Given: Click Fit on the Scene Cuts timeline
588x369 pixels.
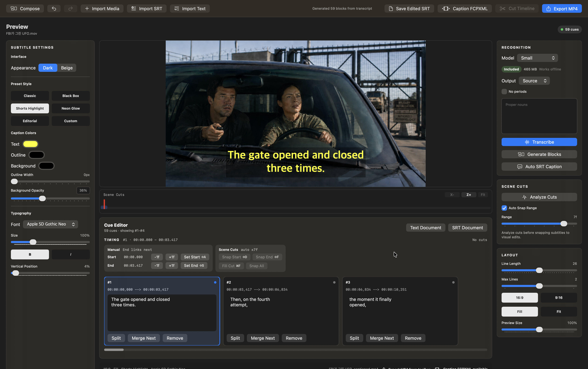Looking at the screenshot, I should click(483, 195).
